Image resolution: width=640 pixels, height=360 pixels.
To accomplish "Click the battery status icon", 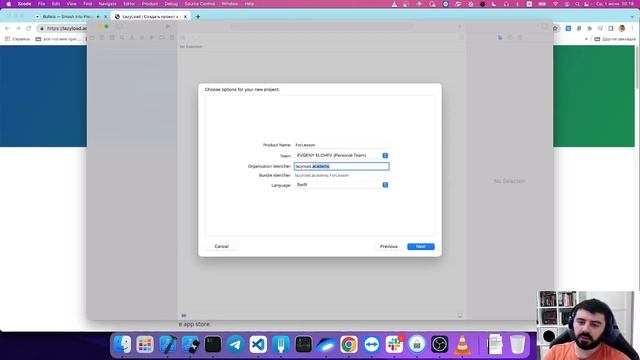I will pyautogui.click(x=542, y=4).
